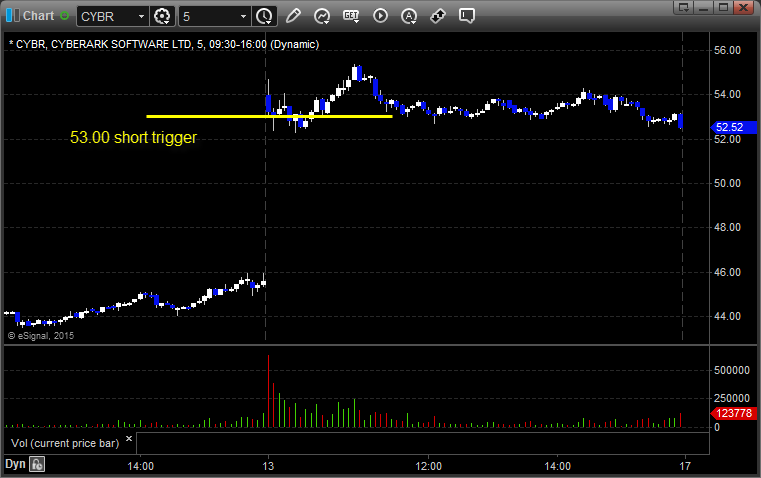Image resolution: width=761 pixels, height=478 pixels.
Task: Toggle the lock icon next to Dyn
Action: pyautogui.click(x=37, y=464)
